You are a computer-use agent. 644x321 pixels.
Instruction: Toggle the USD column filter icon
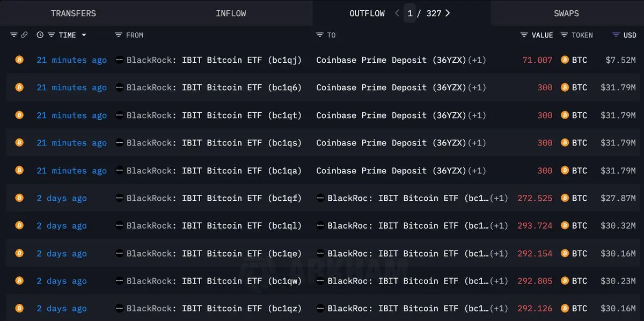(x=616, y=35)
